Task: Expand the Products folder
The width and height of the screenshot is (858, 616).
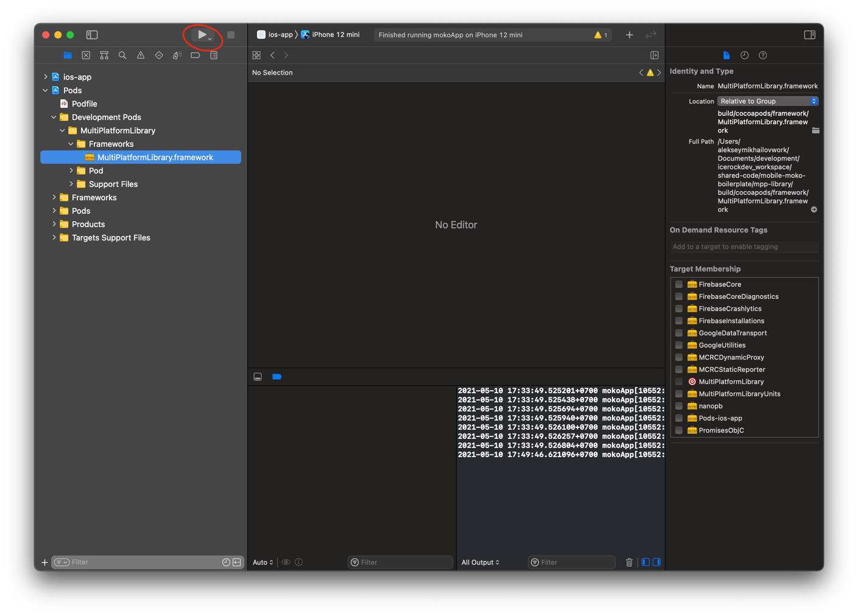Action: coord(54,225)
